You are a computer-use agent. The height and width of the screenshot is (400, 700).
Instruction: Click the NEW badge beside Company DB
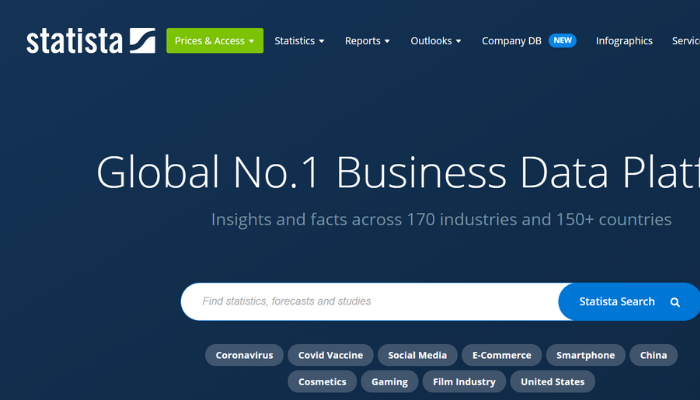pyautogui.click(x=562, y=41)
